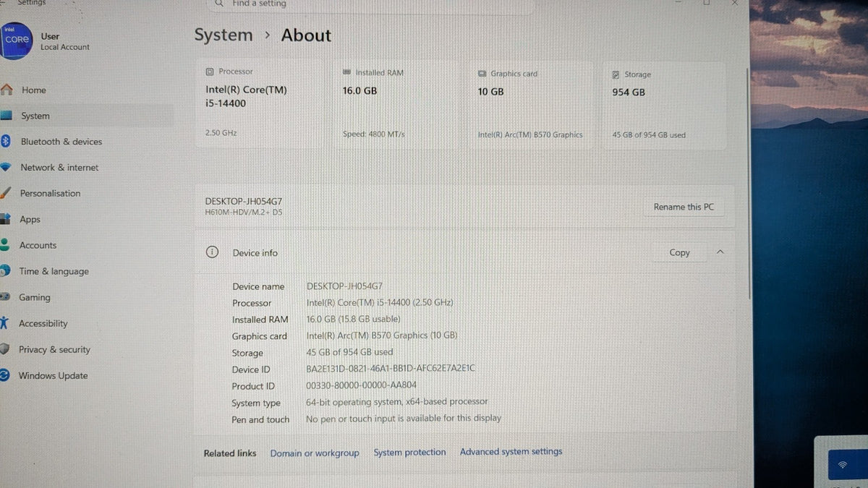Screen dimensions: 868x488
Task: Go to Privacy & security
Action: tap(54, 349)
